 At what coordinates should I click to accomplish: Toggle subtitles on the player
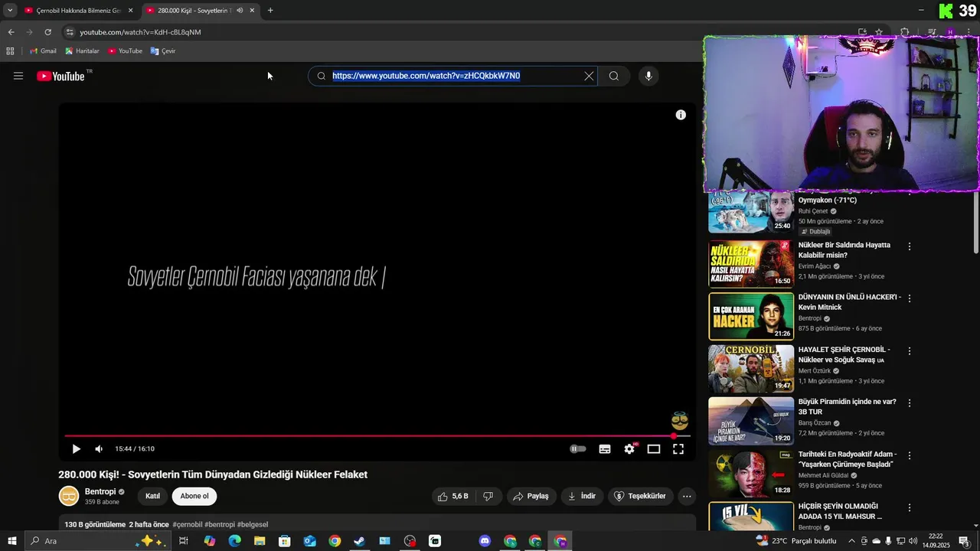(605, 449)
